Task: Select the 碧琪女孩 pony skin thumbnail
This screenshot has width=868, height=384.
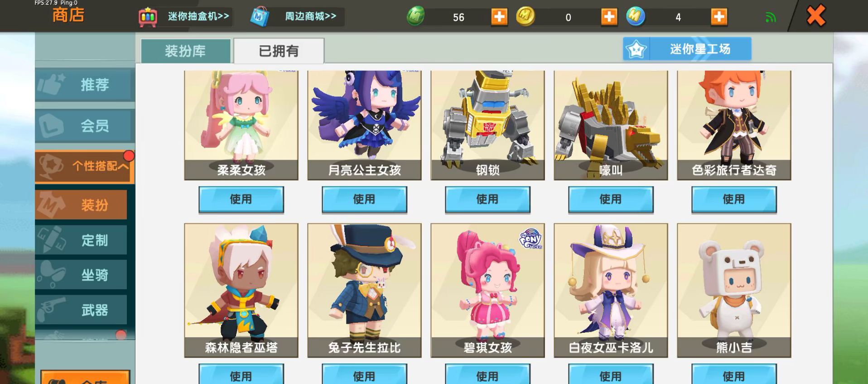Action: pyautogui.click(x=487, y=290)
